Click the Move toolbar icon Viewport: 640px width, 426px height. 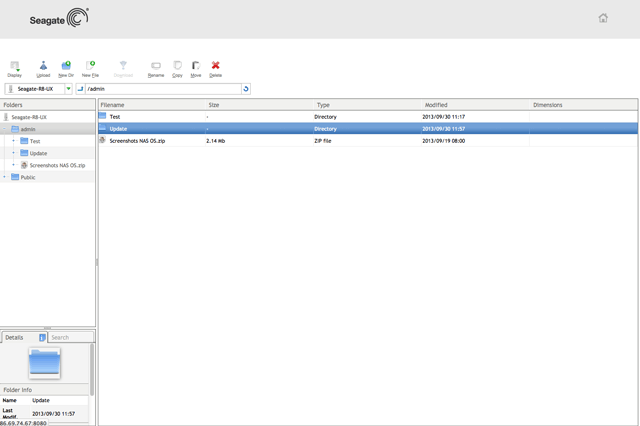click(196, 68)
